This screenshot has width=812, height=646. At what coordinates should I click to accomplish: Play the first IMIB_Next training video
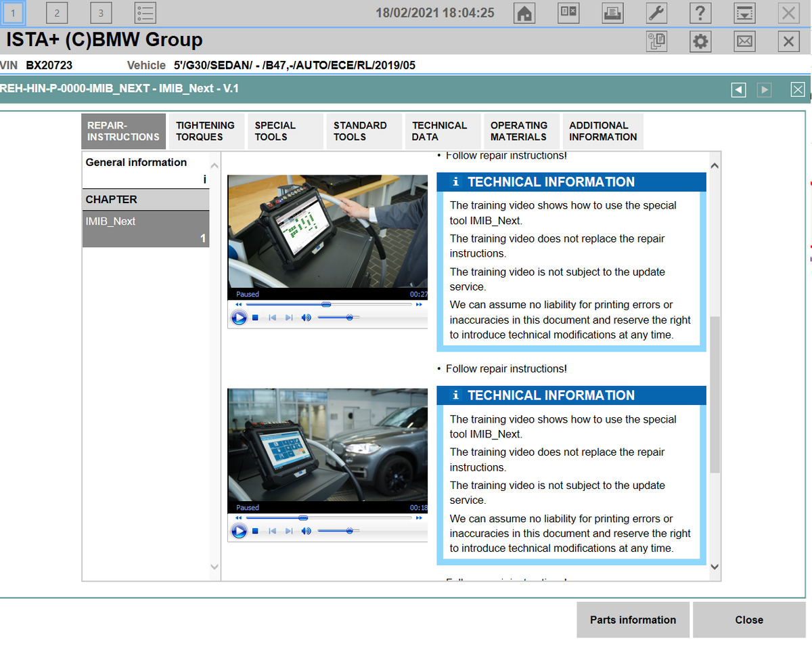point(240,317)
